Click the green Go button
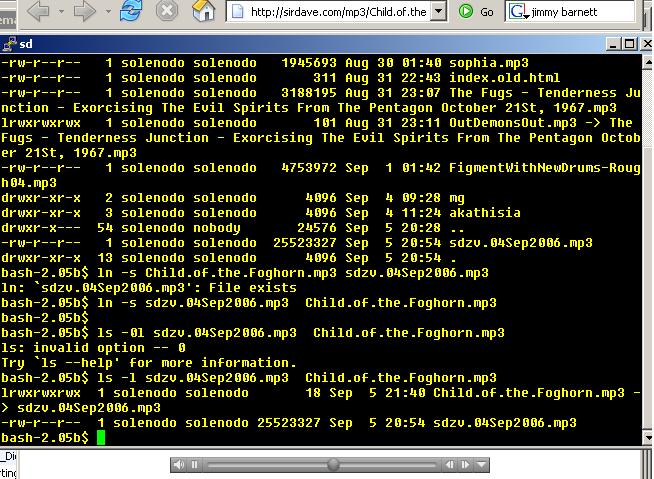 477,11
